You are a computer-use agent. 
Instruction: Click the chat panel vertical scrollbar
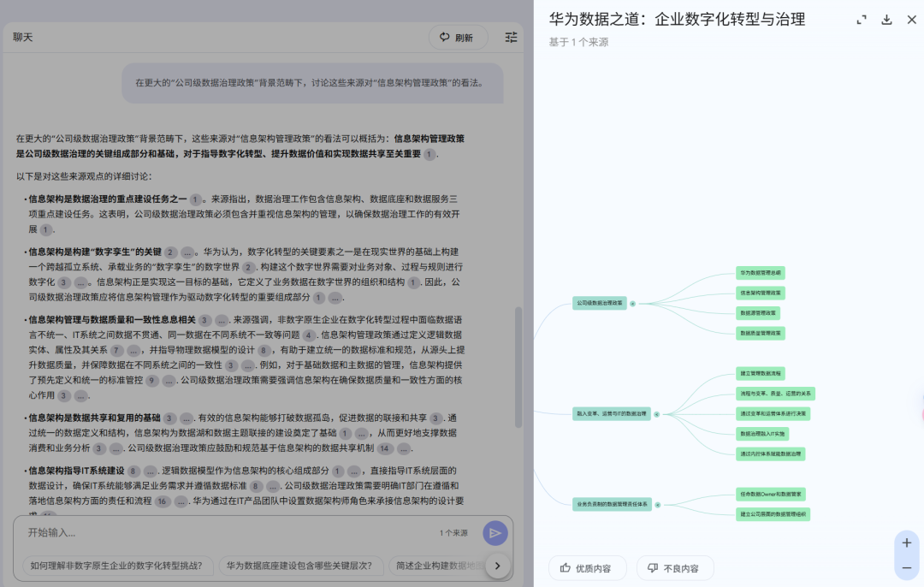point(518,366)
